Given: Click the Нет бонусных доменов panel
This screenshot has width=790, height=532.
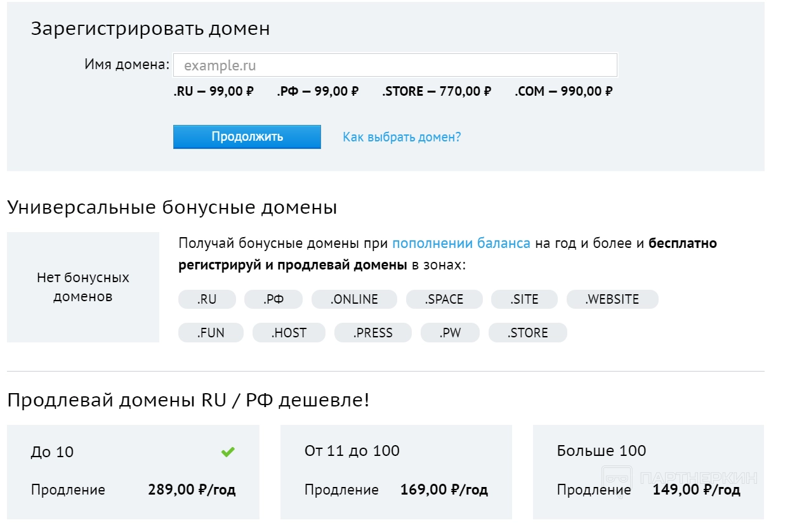Looking at the screenshot, I should tap(82, 287).
